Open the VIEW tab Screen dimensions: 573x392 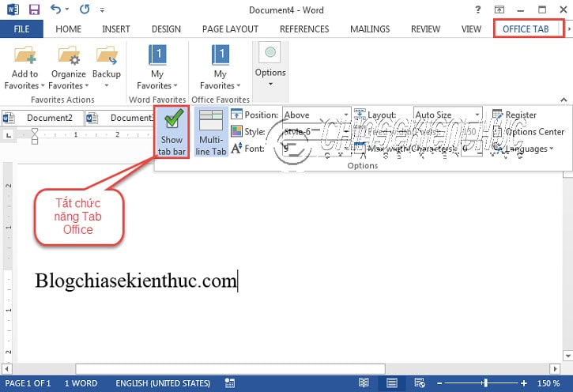pos(471,29)
